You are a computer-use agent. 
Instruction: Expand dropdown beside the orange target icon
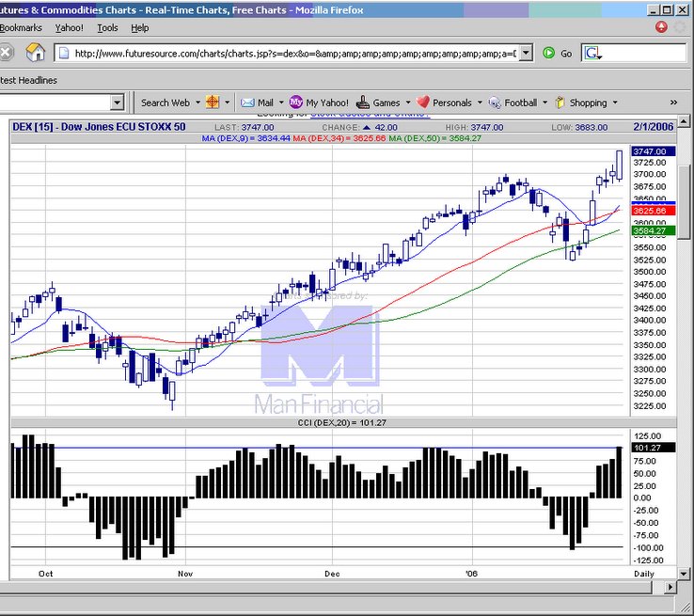pos(227,103)
